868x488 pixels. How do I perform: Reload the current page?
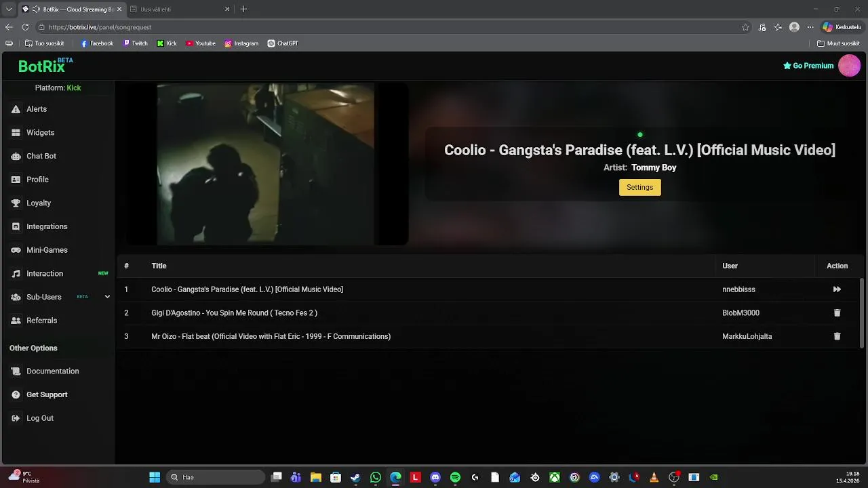coord(25,27)
